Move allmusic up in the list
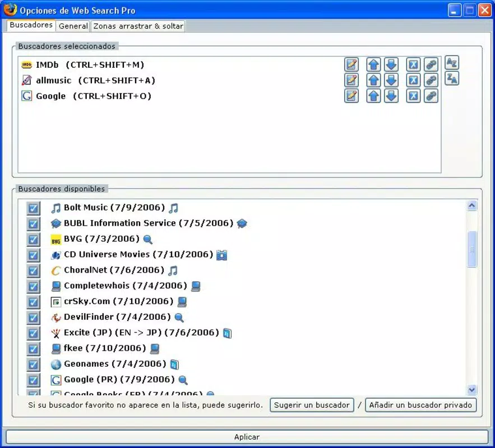 pos(373,80)
